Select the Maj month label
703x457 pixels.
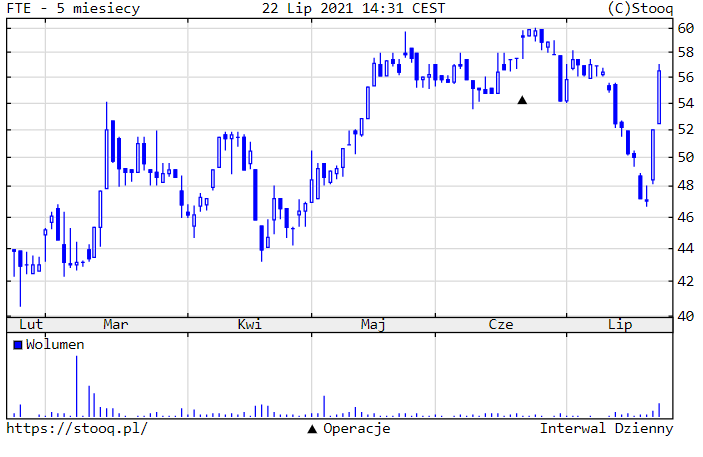[374, 325]
